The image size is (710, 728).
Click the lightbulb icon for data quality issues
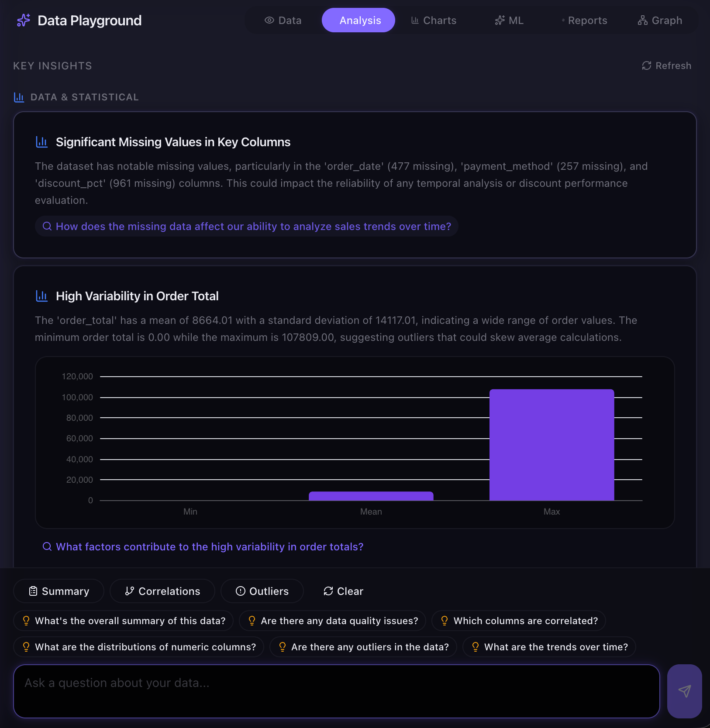pos(252,621)
